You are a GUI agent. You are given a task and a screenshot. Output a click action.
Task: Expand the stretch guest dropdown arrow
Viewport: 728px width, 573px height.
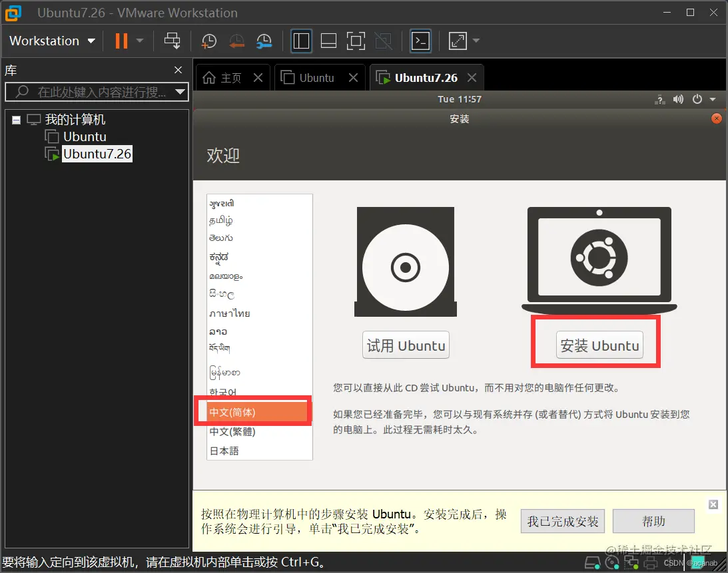pyautogui.click(x=476, y=41)
